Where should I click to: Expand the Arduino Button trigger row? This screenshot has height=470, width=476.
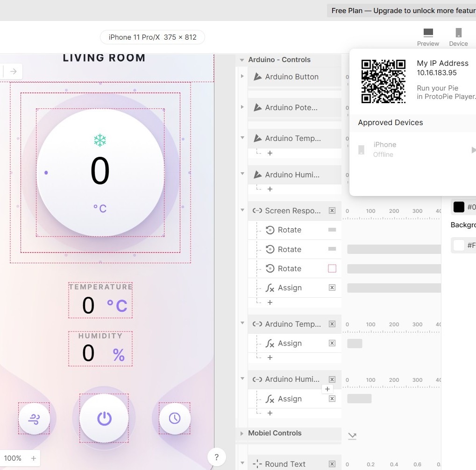(x=242, y=77)
